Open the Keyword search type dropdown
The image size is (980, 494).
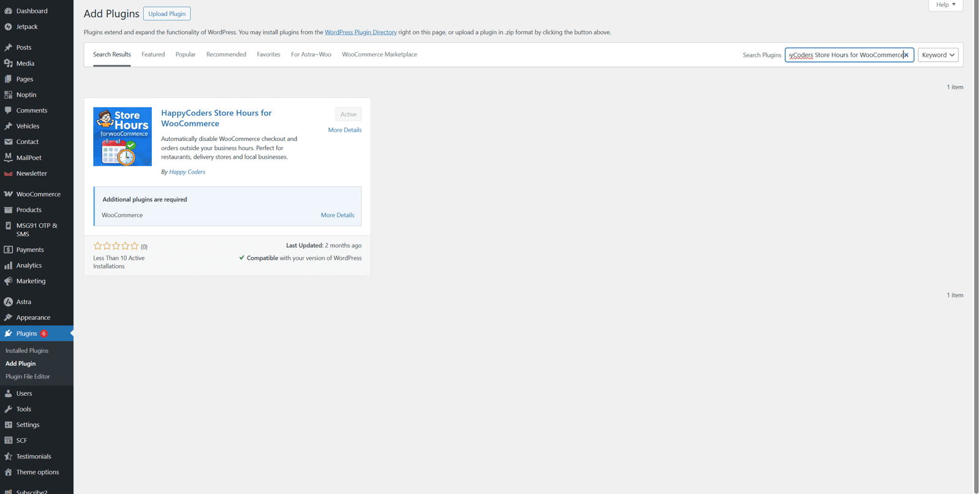(x=938, y=55)
